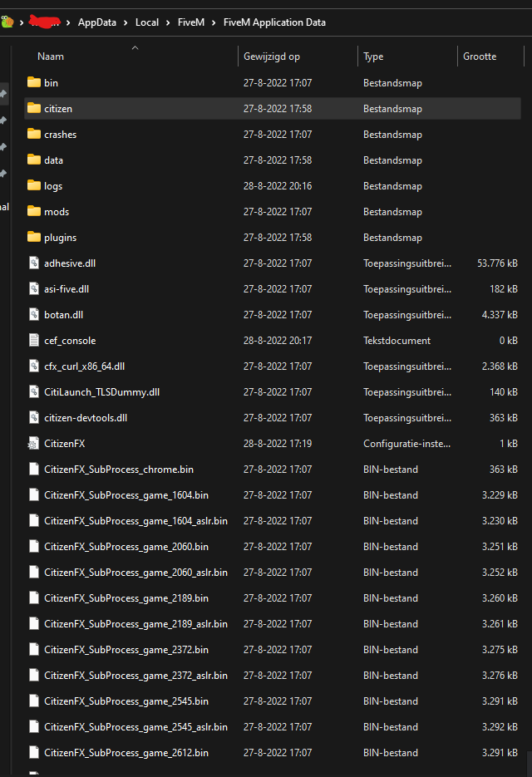
Task: Click the 3.229 kB size value
Action: [500, 495]
